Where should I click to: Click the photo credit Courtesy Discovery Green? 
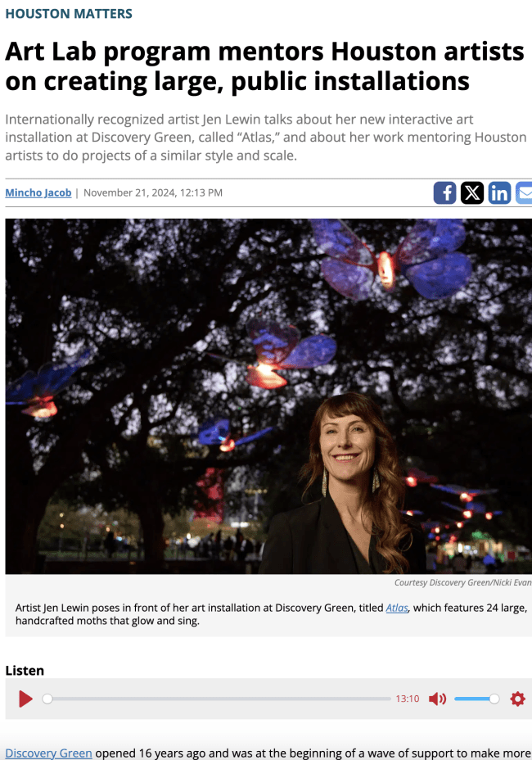[462, 582]
